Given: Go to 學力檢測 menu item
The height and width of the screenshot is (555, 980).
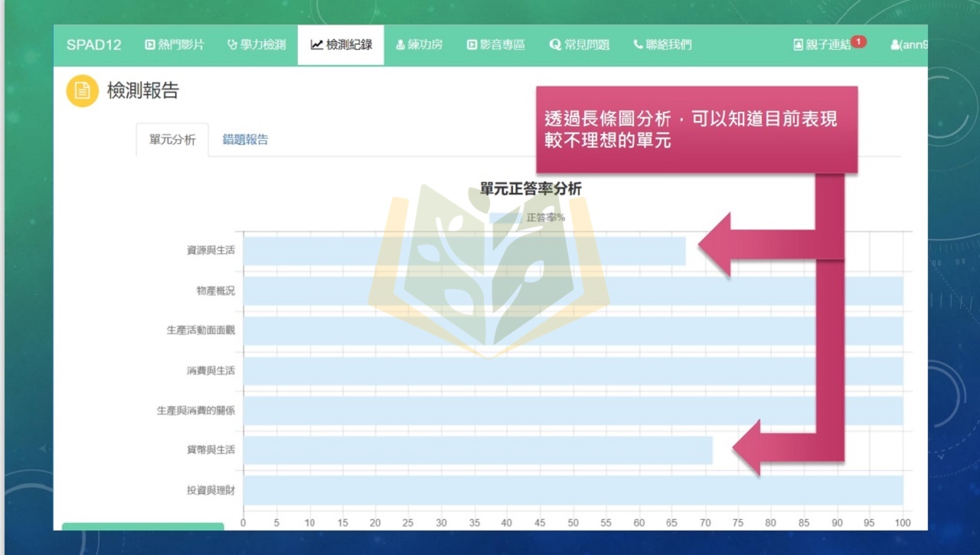Looking at the screenshot, I should click(256, 45).
